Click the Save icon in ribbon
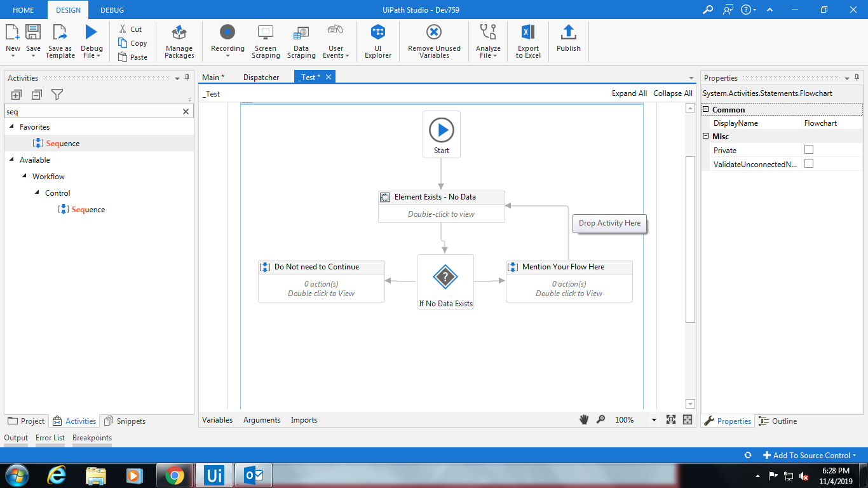Viewport: 868px width, 488px height. [x=33, y=33]
